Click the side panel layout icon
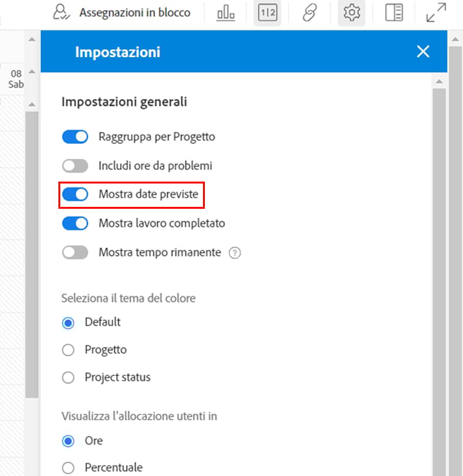463x476 pixels. [394, 13]
